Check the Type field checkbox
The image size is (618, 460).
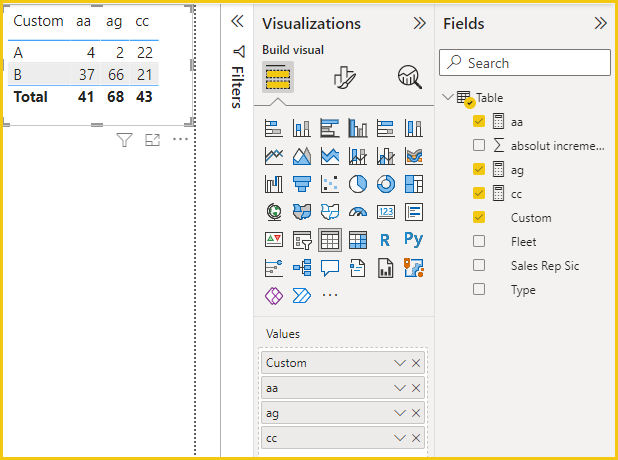click(x=479, y=289)
